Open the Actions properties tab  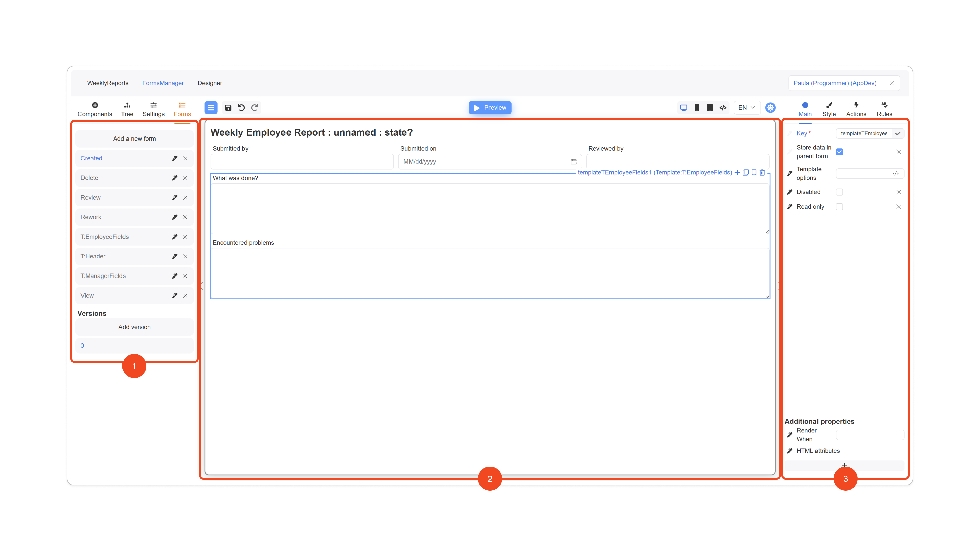[856, 109]
